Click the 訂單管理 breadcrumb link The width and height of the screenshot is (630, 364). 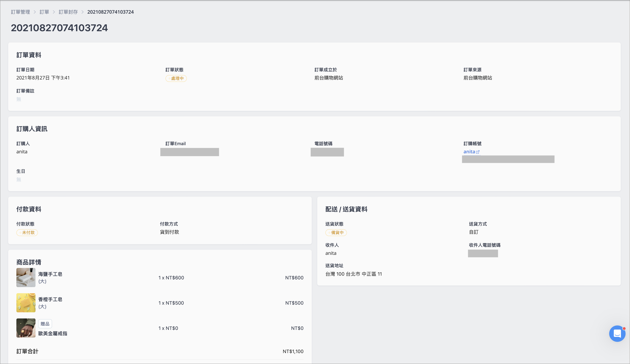(20, 12)
